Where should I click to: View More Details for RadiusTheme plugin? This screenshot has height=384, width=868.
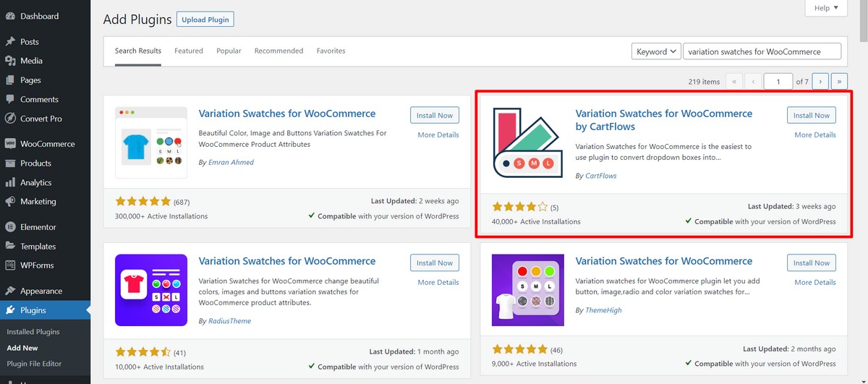(438, 283)
